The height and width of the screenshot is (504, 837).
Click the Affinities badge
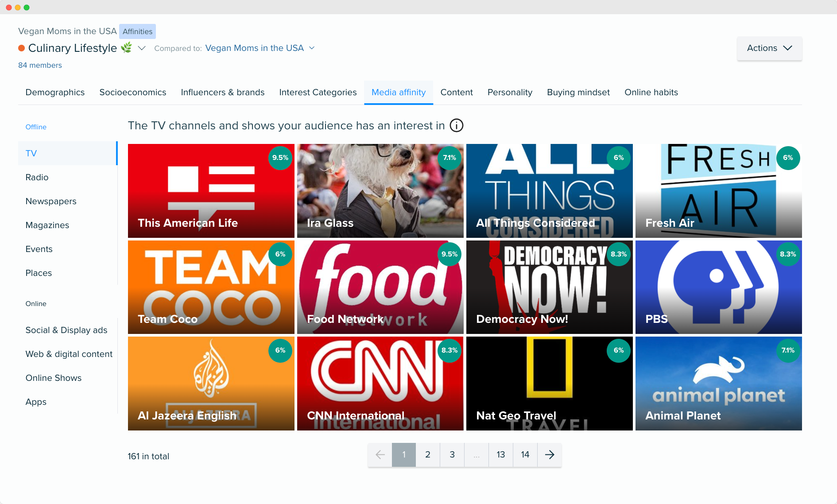tap(137, 31)
